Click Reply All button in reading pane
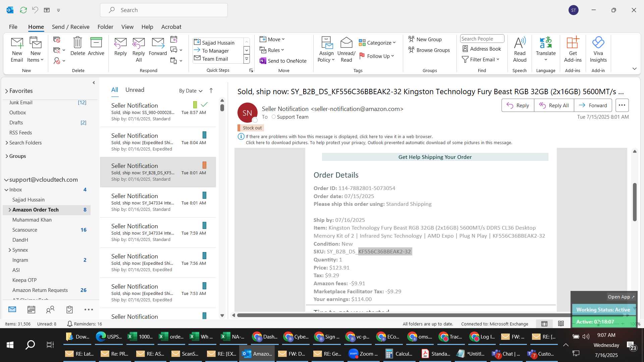 [x=554, y=105]
